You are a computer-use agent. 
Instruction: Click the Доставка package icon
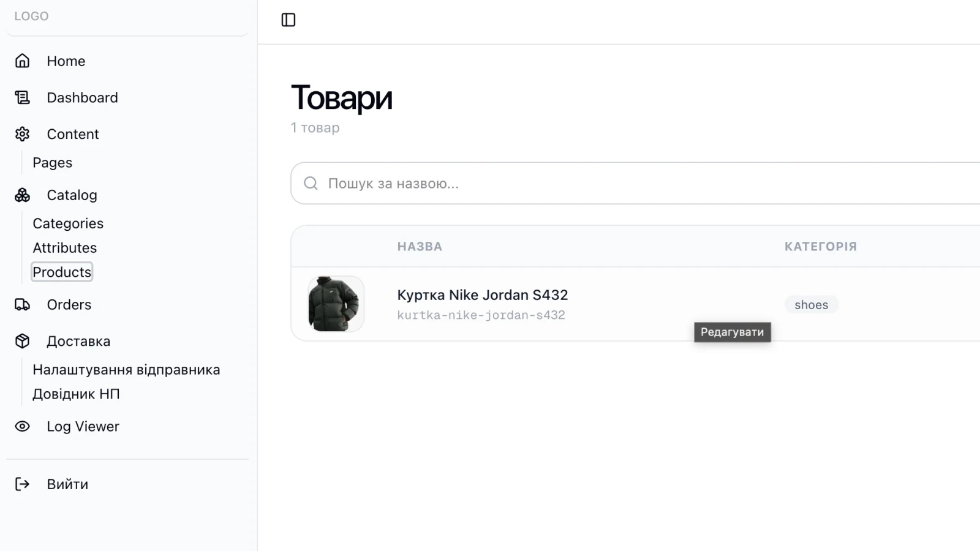pos(22,341)
